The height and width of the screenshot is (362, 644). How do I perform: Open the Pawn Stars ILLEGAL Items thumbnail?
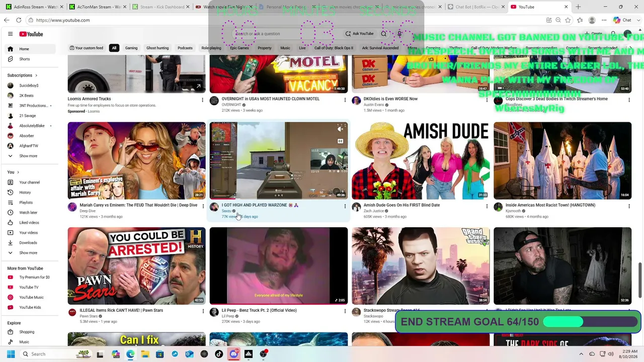[x=137, y=265]
